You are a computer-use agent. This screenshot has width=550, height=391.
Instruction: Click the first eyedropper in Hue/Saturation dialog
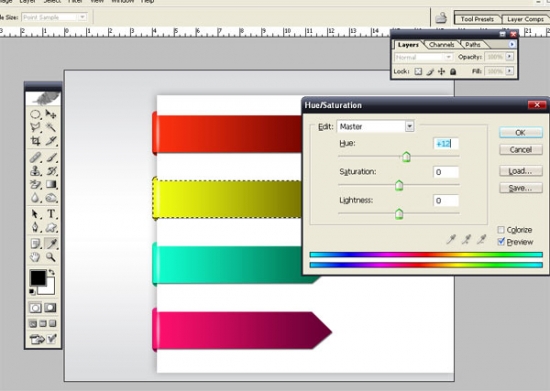pos(451,240)
